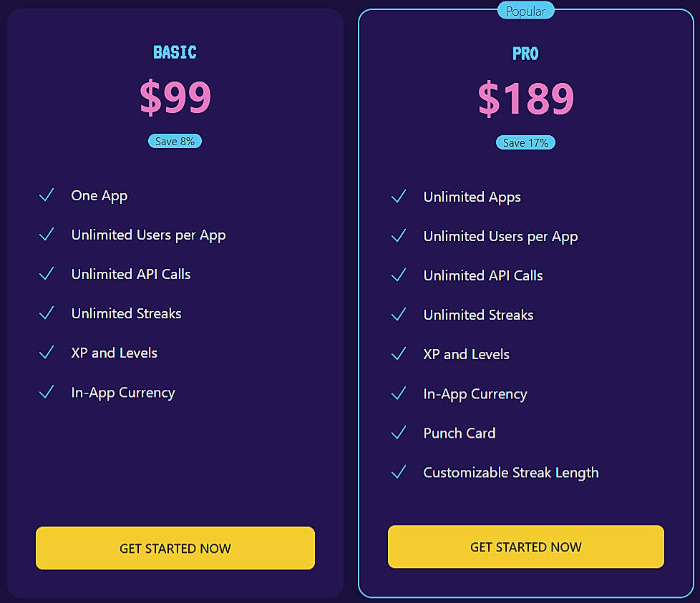Click the checkmark beside Customizable Streak Length
This screenshot has height=603, width=700.
coord(399,471)
